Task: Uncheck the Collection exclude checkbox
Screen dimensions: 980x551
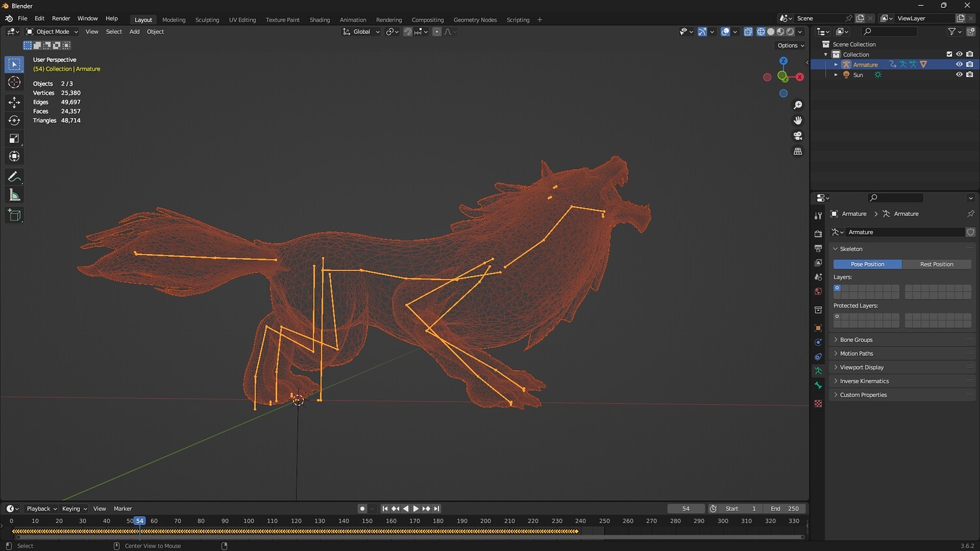Action: [x=949, y=54]
